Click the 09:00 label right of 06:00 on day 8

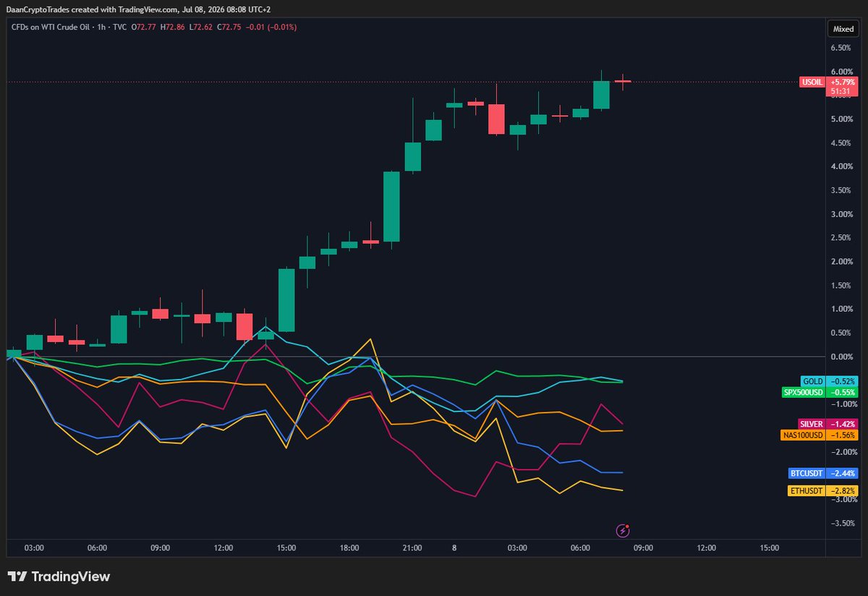643,548
